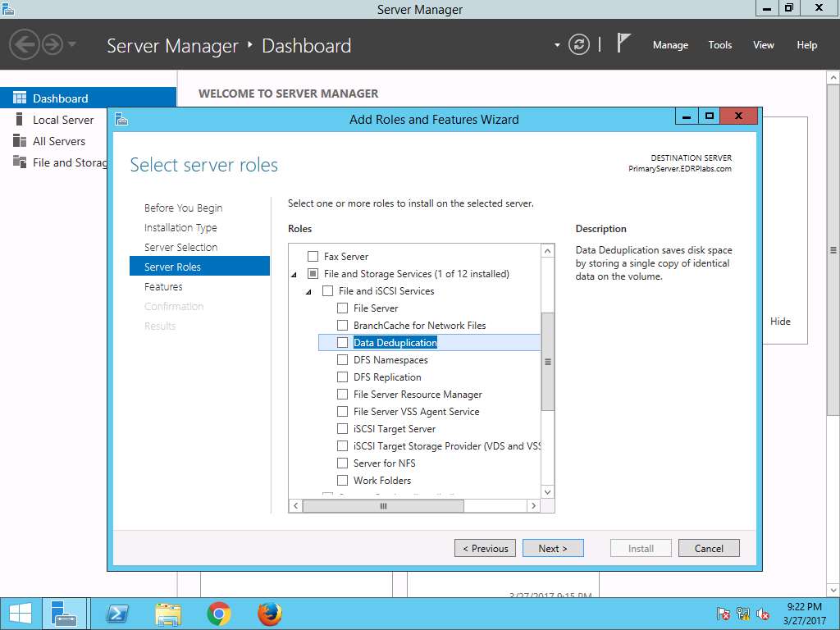Screen dimensions: 840x630
Task: Click the back navigation arrow in Server Manager
Action: [x=24, y=44]
